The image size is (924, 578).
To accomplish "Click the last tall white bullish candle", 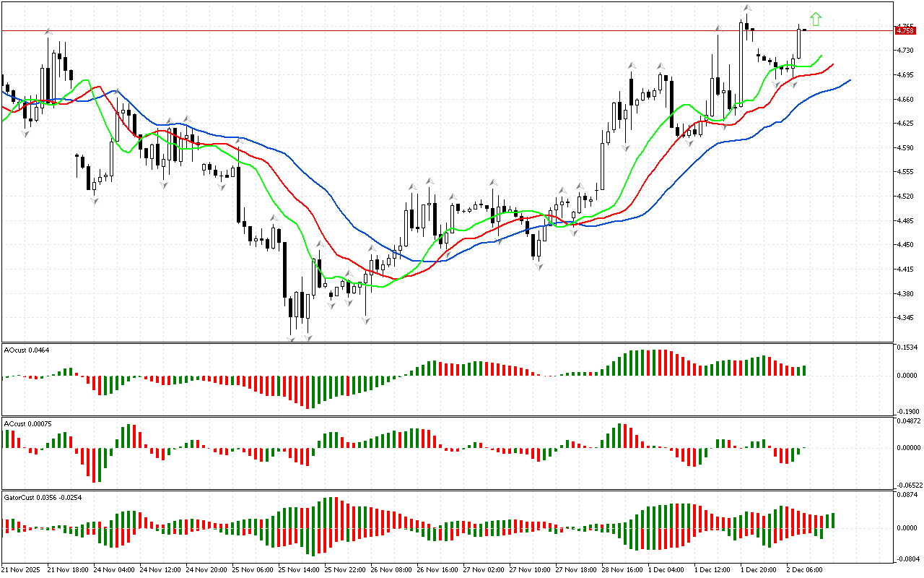I will coord(799,43).
